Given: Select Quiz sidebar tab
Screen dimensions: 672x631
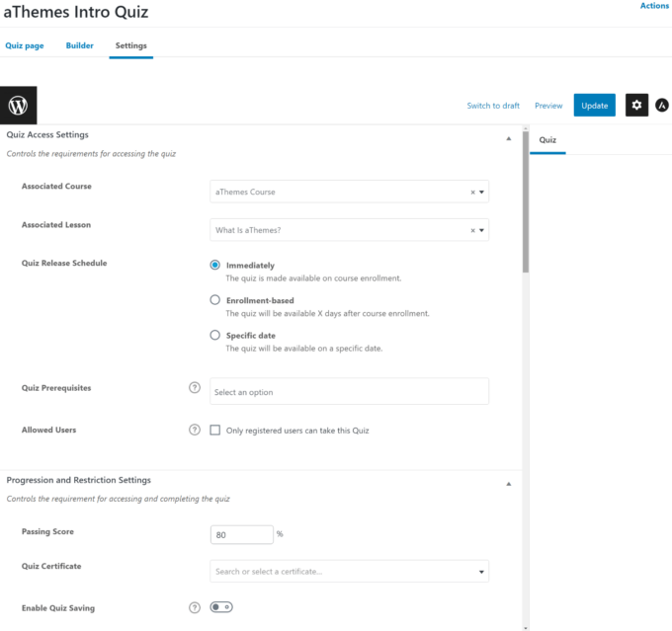Looking at the screenshot, I should point(547,140).
